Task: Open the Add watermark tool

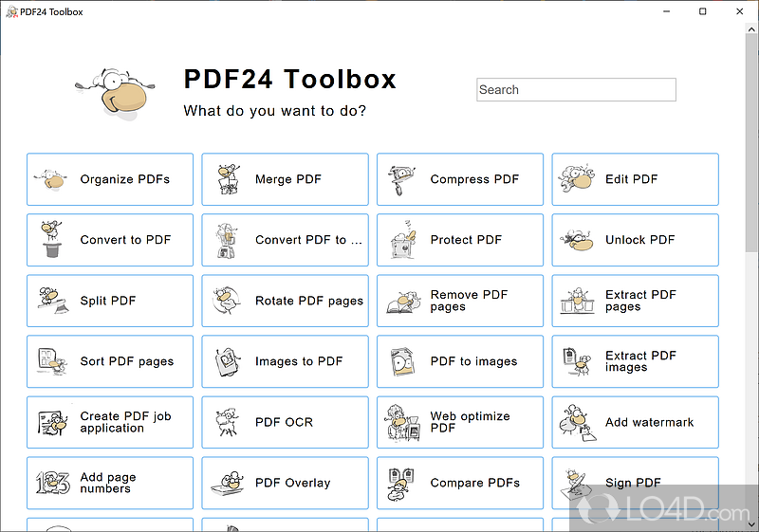Action: click(x=636, y=422)
